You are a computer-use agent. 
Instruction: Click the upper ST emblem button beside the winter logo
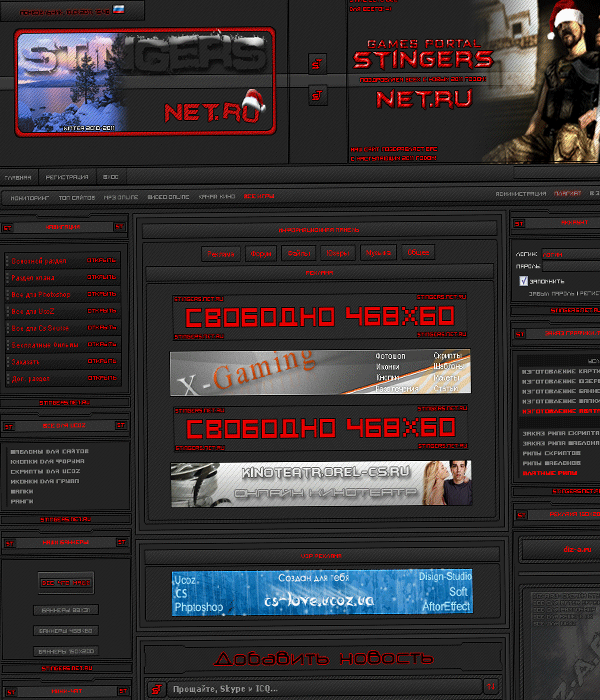click(x=317, y=64)
